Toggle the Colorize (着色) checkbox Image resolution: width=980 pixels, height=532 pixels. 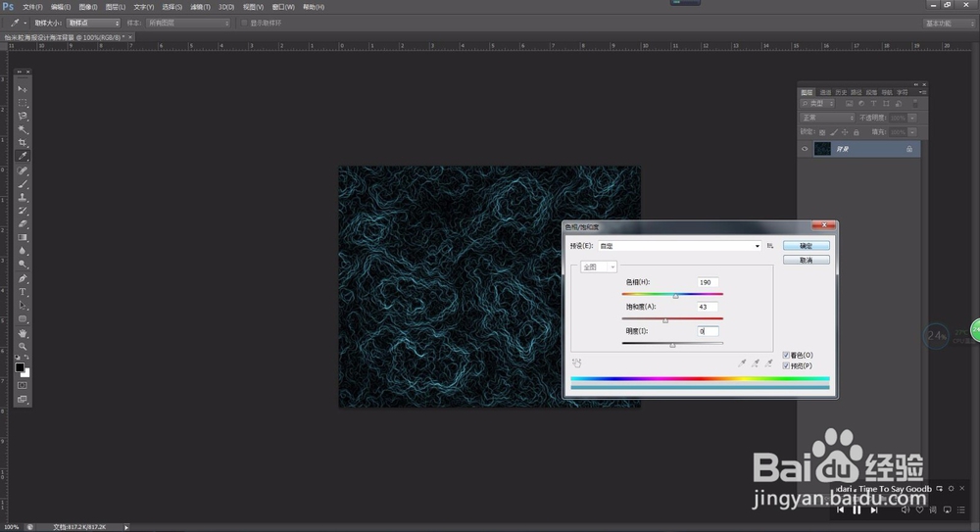[x=786, y=355]
